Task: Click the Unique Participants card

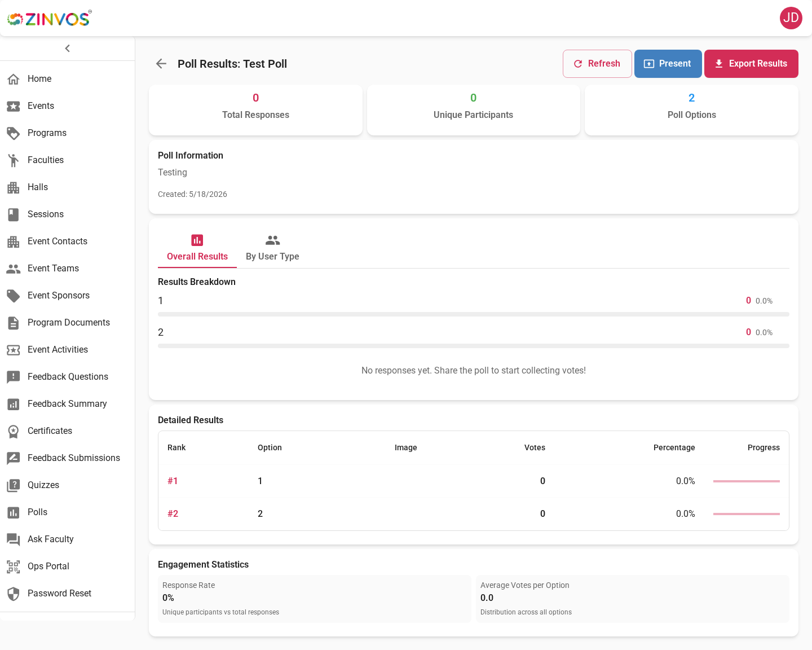Action: click(x=474, y=110)
